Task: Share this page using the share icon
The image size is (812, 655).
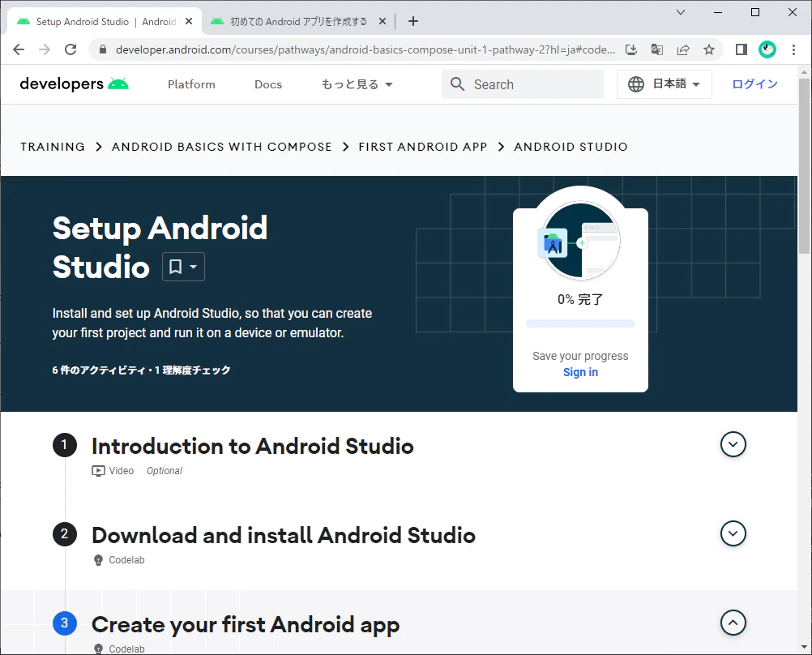Action: [x=683, y=49]
